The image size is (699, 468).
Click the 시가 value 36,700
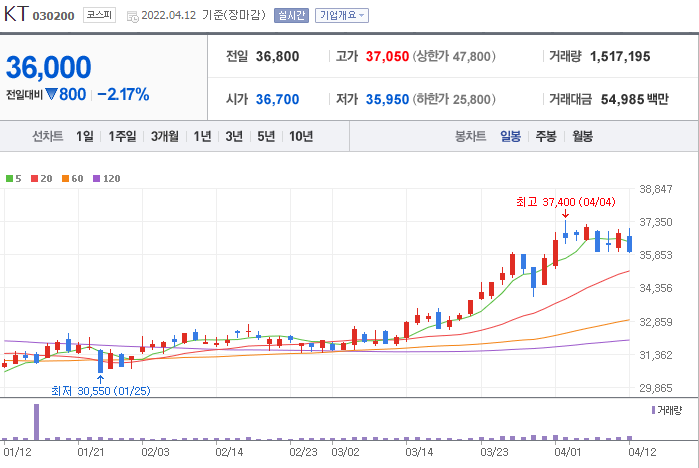[x=277, y=99]
